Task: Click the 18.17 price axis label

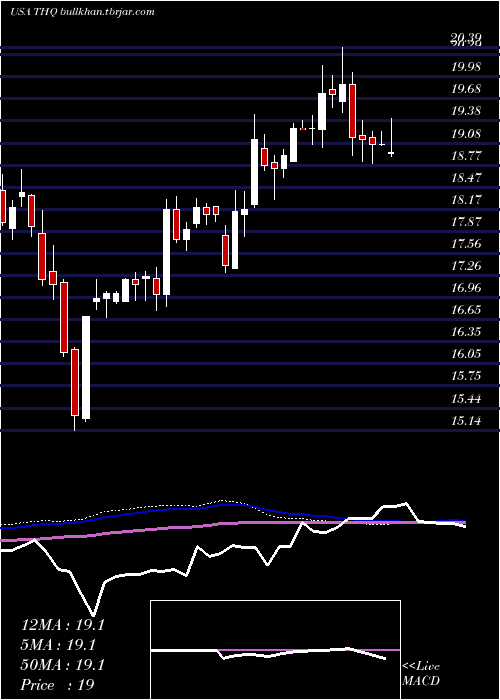Action: pyautogui.click(x=466, y=200)
